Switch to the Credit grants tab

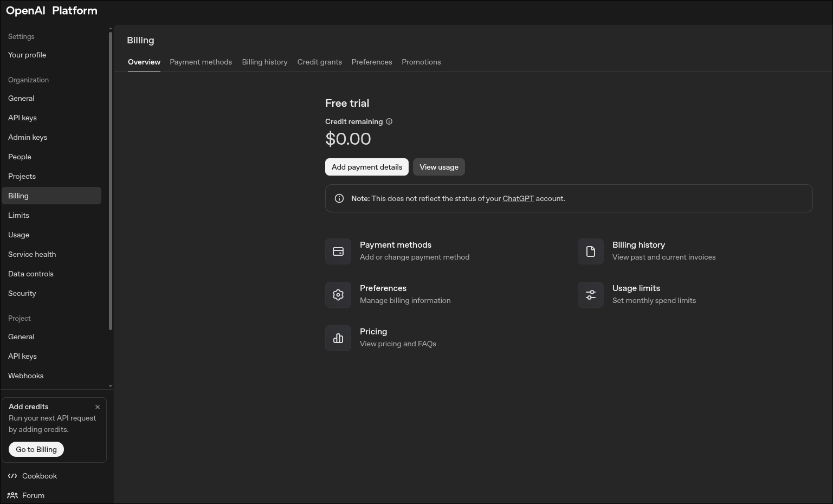point(319,62)
